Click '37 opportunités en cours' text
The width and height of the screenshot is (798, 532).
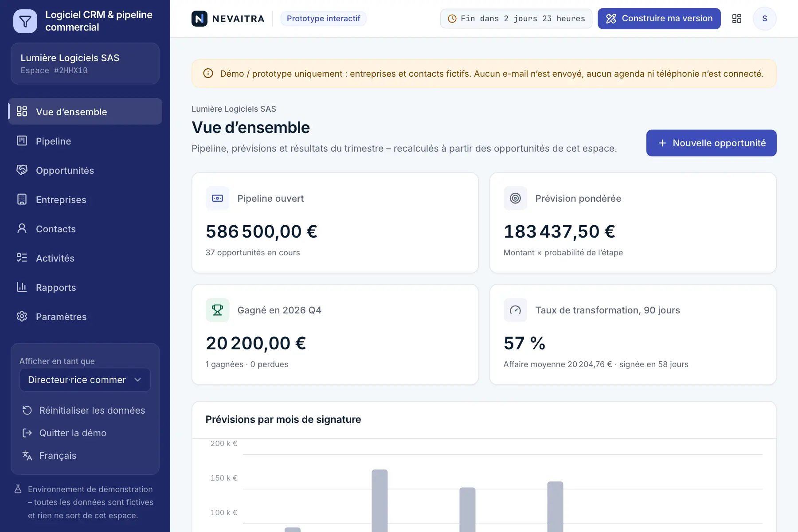(253, 253)
